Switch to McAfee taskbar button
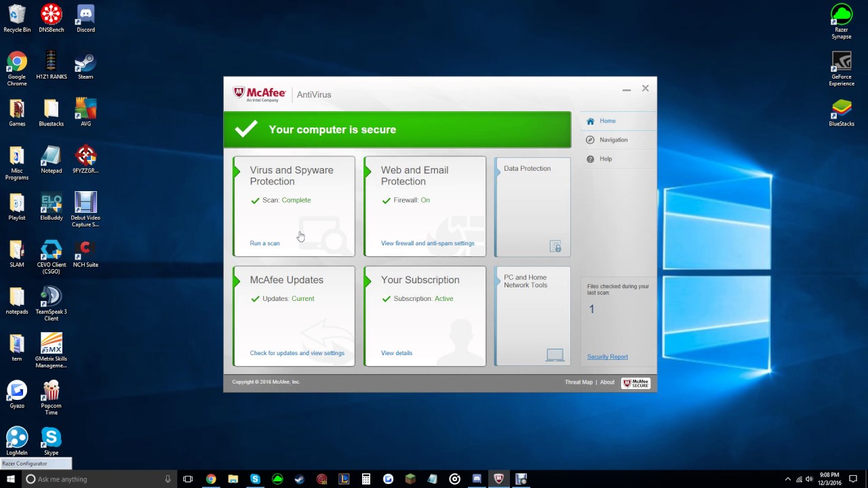Viewport: 868px width, 488px height. (499, 479)
